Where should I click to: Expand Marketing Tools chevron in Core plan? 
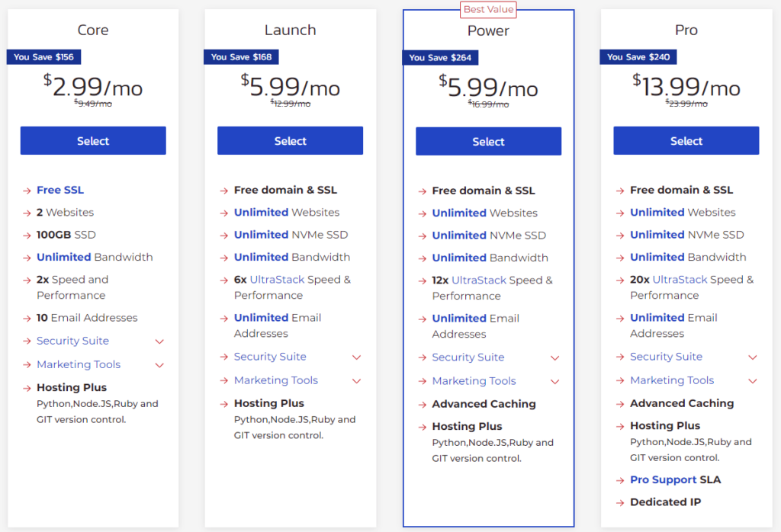point(159,365)
